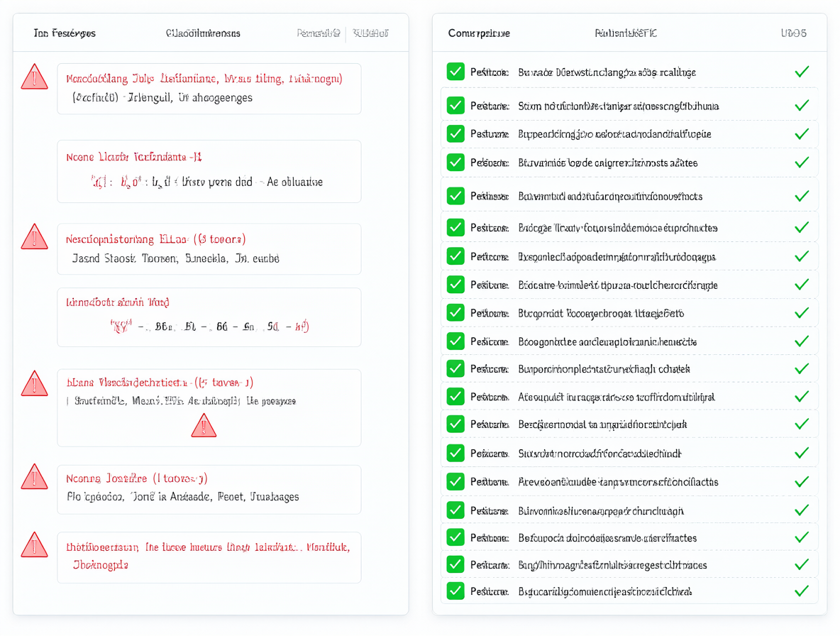Viewport: 840px width, 636px height.
Task: Click the right-edge checkmark of the "Stom…" row
Action: tap(802, 106)
